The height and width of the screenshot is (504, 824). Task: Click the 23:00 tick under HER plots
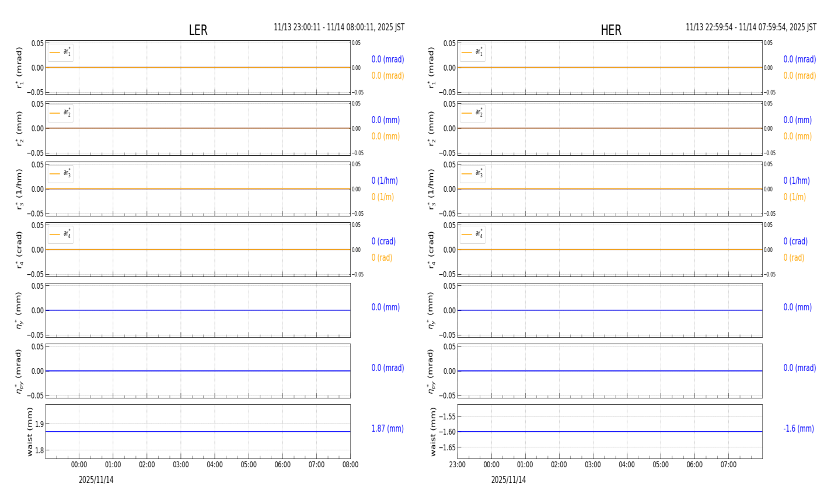pos(458,465)
